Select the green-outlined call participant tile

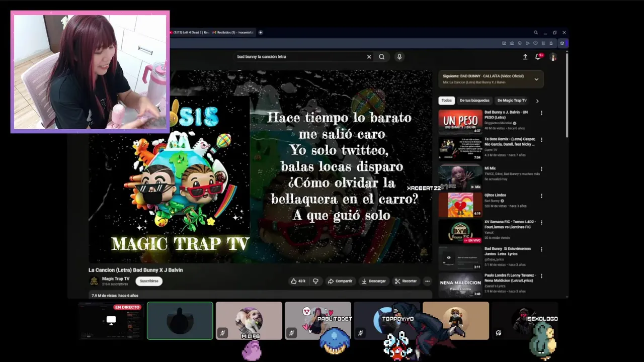click(180, 321)
